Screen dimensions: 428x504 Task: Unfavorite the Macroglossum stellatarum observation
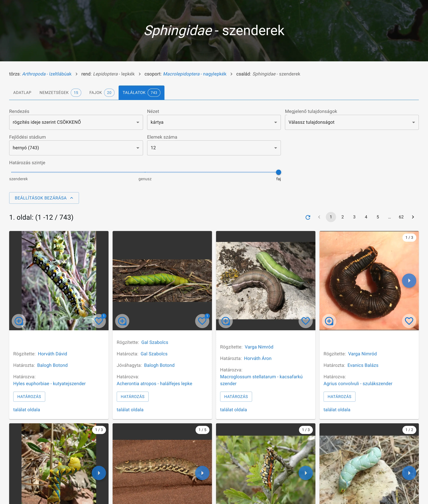coord(305,321)
